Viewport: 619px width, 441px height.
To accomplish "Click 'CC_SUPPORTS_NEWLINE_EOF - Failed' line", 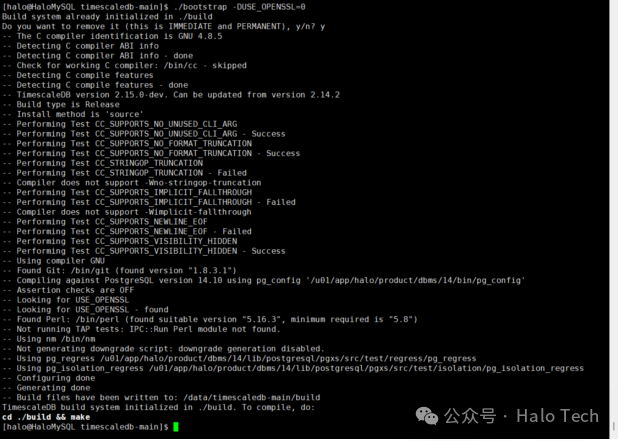I will point(127,231).
